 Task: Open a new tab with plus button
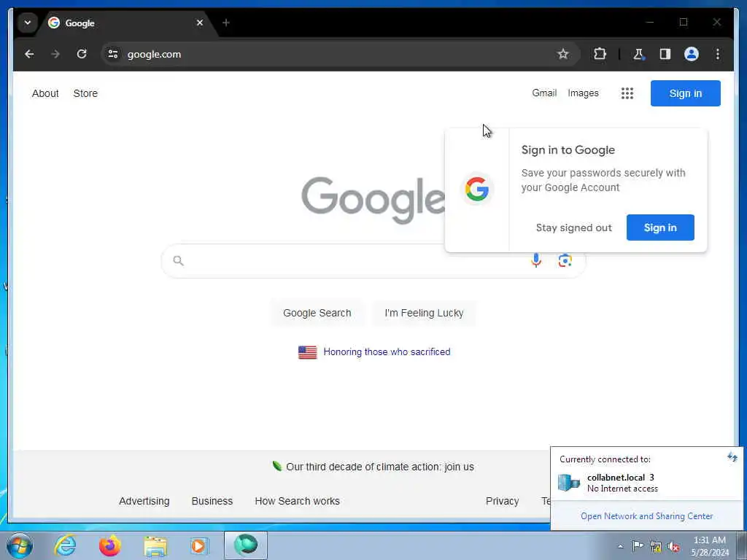pos(226,23)
